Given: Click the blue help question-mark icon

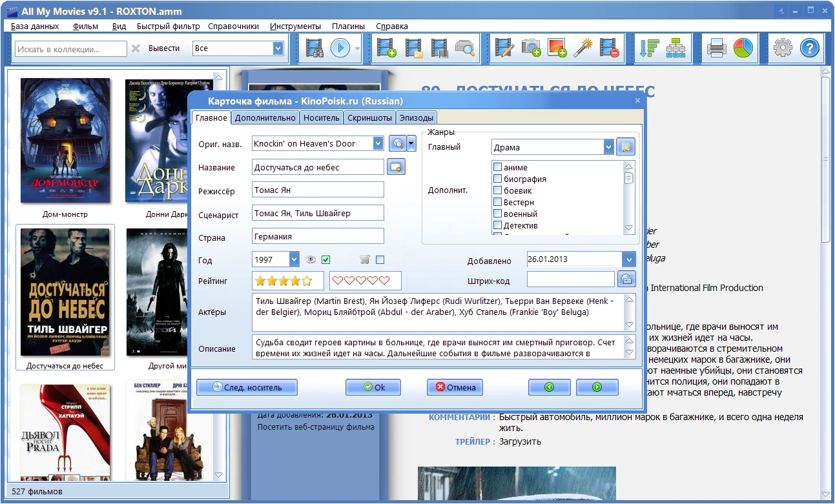Looking at the screenshot, I should pyautogui.click(x=810, y=48).
